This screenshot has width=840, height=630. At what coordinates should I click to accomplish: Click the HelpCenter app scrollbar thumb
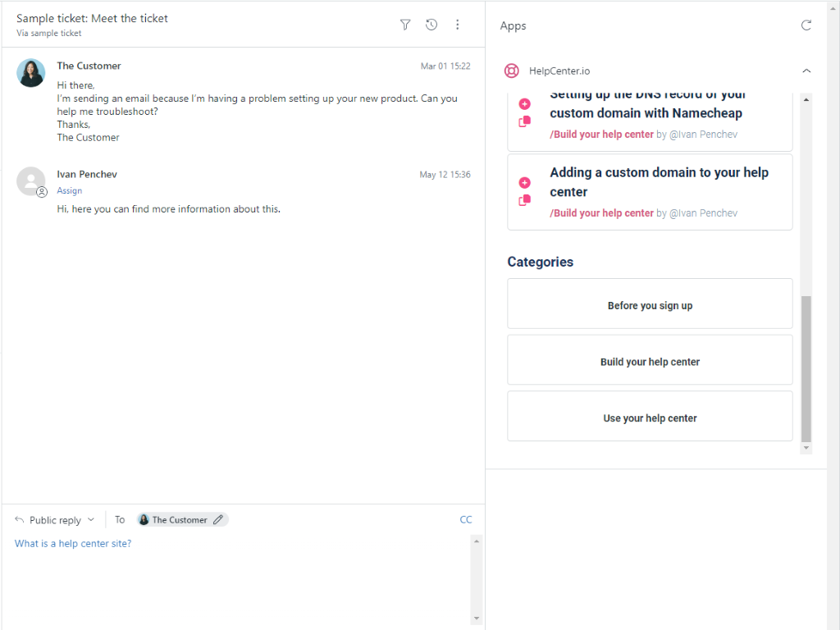click(x=806, y=369)
